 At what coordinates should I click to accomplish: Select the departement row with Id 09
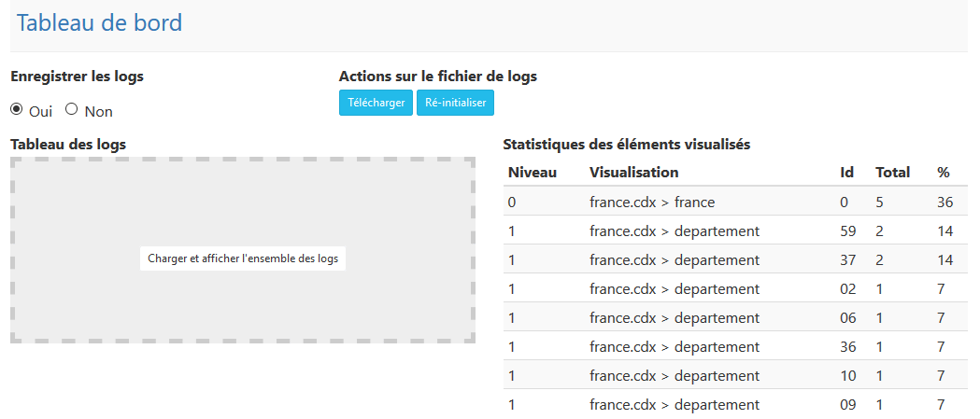[x=735, y=404]
